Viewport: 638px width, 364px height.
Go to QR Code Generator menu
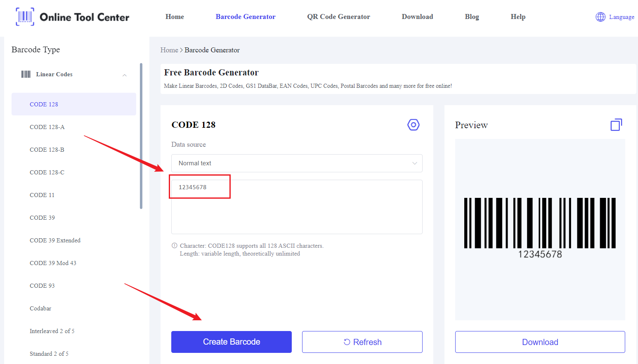click(338, 17)
